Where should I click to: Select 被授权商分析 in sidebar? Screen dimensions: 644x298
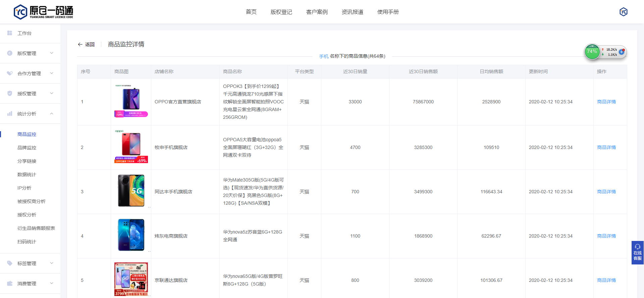[x=32, y=201]
